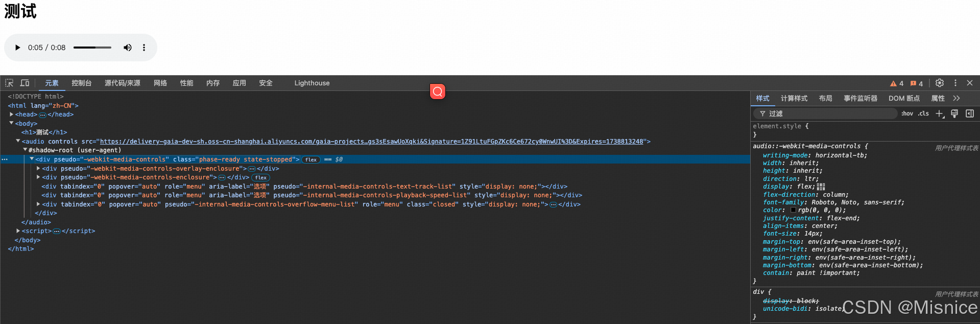The width and height of the screenshot is (980, 324).
Task: Open the audio src URL link
Action: click(x=371, y=142)
